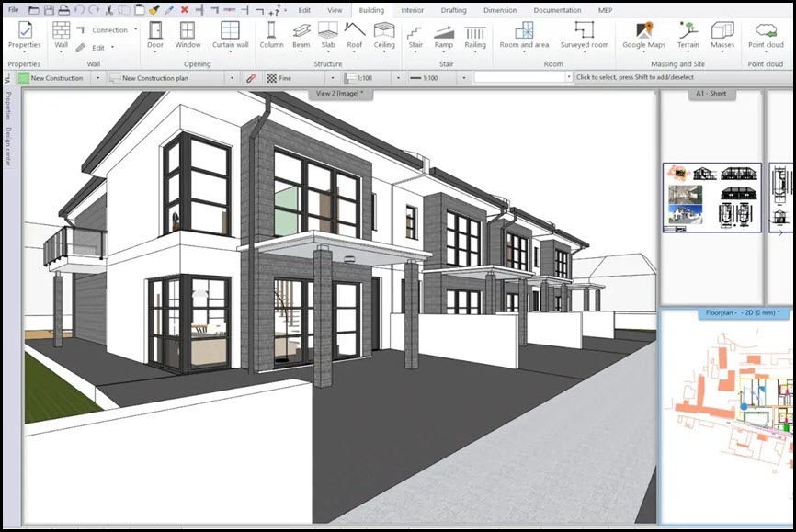796x532 pixels.
Task: Switch to the Edit ribbon tab
Action: 304,10
